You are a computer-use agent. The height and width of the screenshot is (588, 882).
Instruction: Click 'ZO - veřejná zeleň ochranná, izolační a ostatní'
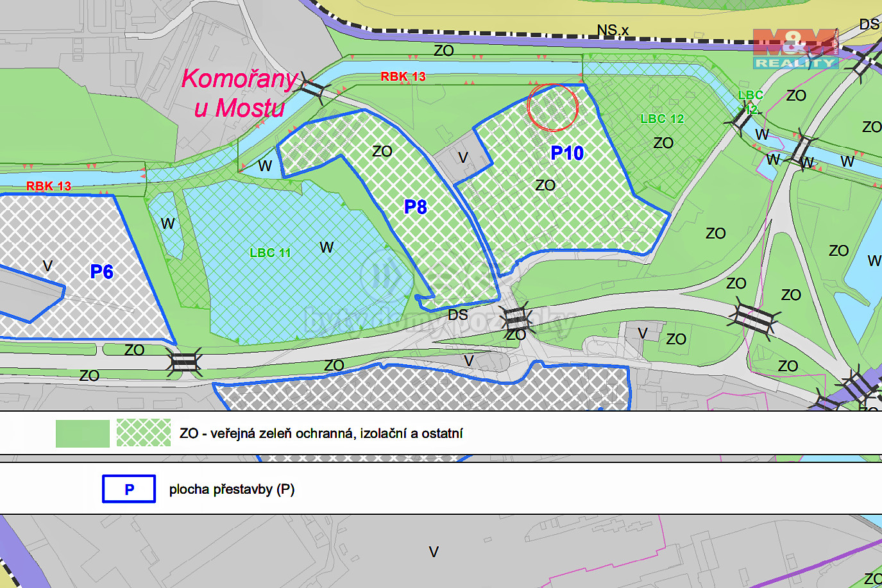[321, 433]
